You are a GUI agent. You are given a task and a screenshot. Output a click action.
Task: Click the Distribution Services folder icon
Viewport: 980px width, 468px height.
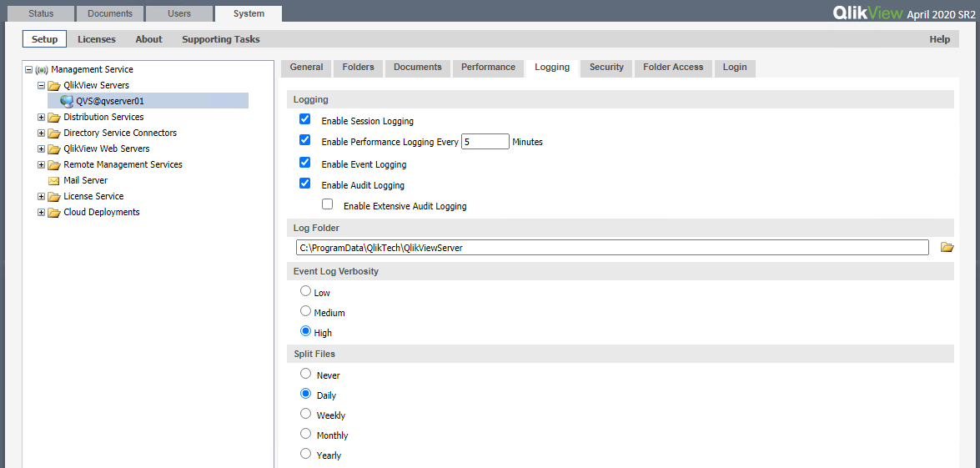(x=54, y=118)
